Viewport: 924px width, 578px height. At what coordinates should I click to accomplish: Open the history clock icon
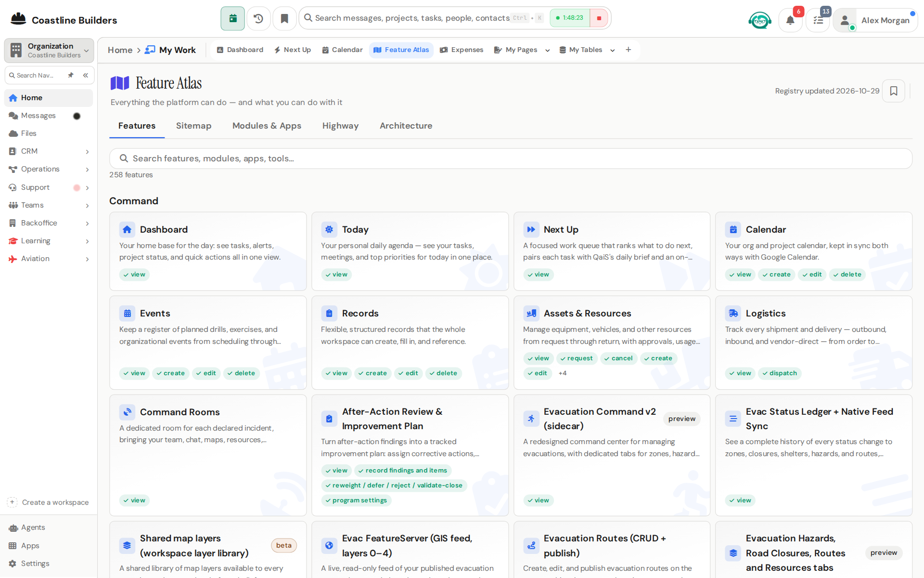(x=258, y=18)
